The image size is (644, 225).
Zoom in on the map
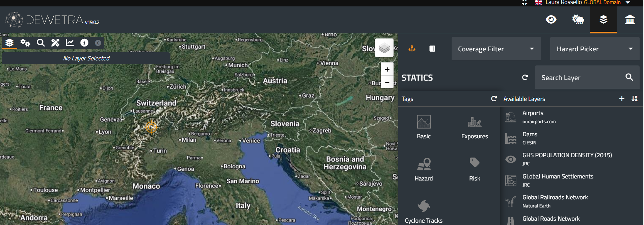pos(387,69)
